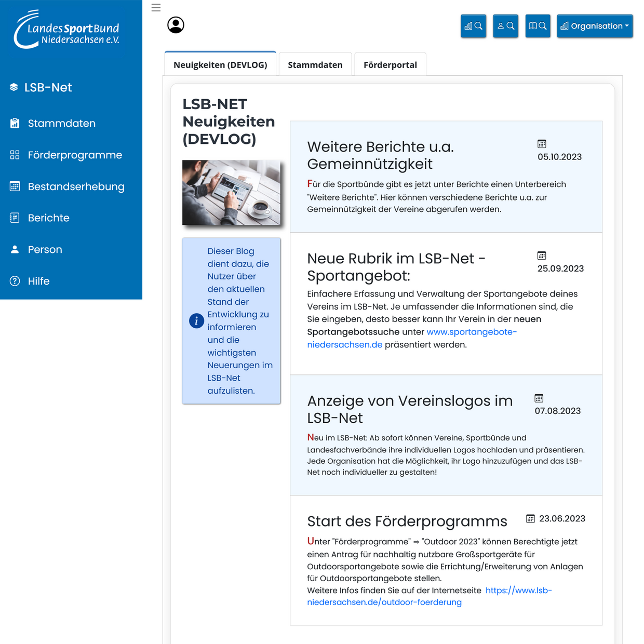
Task: Click the heading Neue Rubrik im LSB-Net - Sportangebot
Action: click(396, 267)
